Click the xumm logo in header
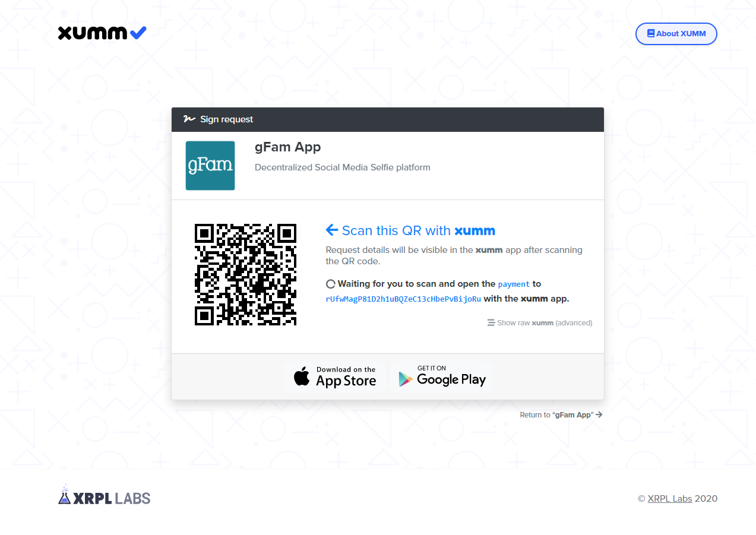 click(102, 33)
